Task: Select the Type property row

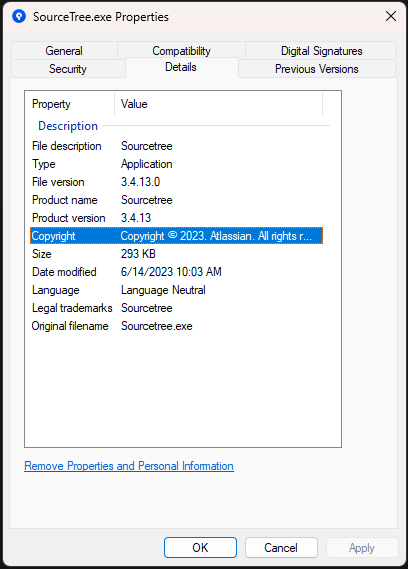Action: (176, 164)
